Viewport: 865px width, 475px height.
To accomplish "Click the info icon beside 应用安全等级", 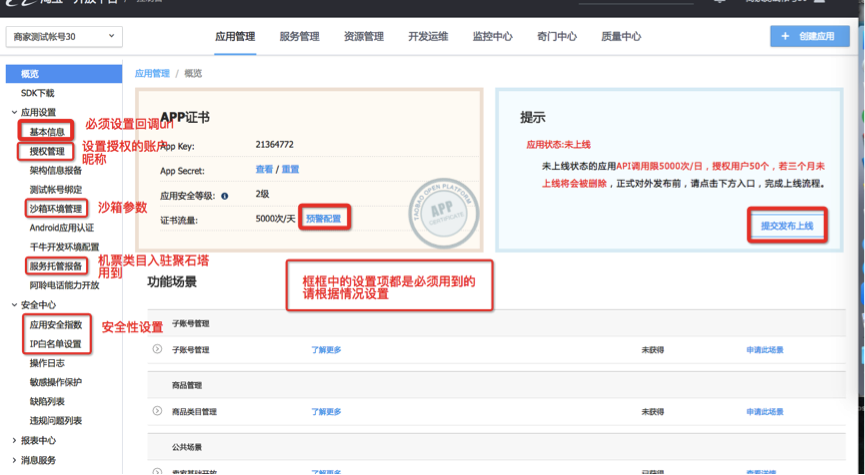I will tap(225, 196).
